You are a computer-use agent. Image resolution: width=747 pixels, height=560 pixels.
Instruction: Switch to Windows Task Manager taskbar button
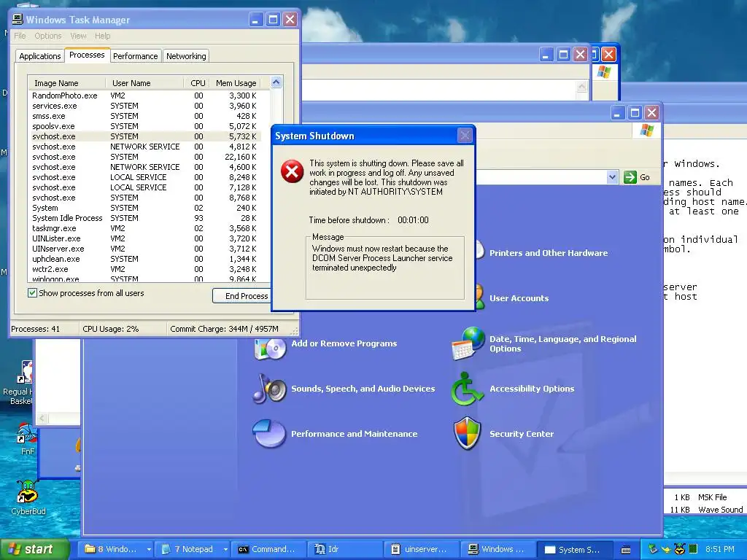click(498, 549)
